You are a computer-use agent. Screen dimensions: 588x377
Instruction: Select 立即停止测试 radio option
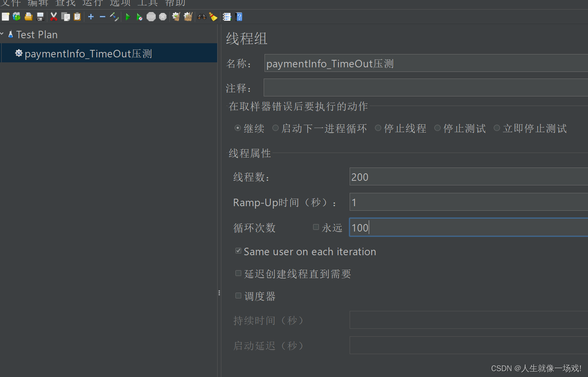tap(497, 128)
